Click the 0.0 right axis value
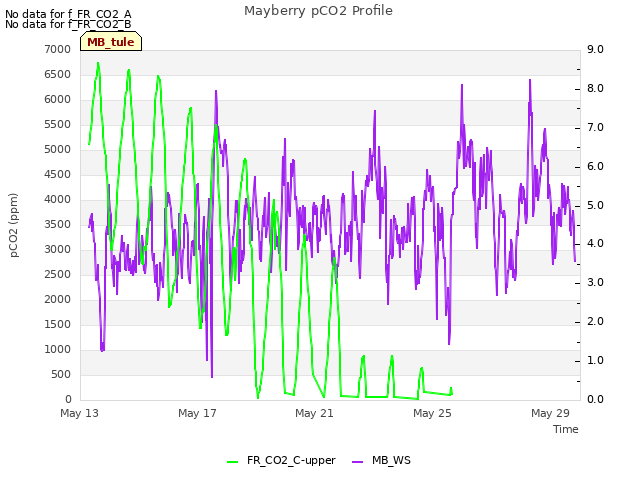Image resolution: width=640 pixels, height=480 pixels. tap(595, 399)
